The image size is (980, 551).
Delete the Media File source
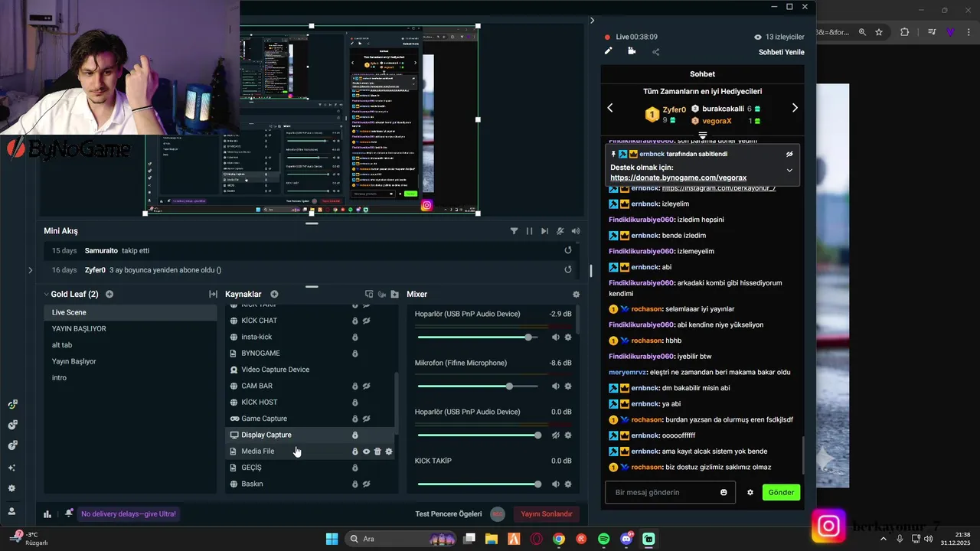(x=377, y=452)
